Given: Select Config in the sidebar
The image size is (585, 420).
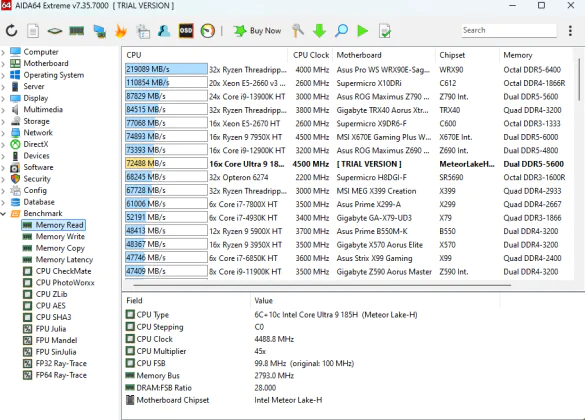Looking at the screenshot, I should (x=35, y=190).
